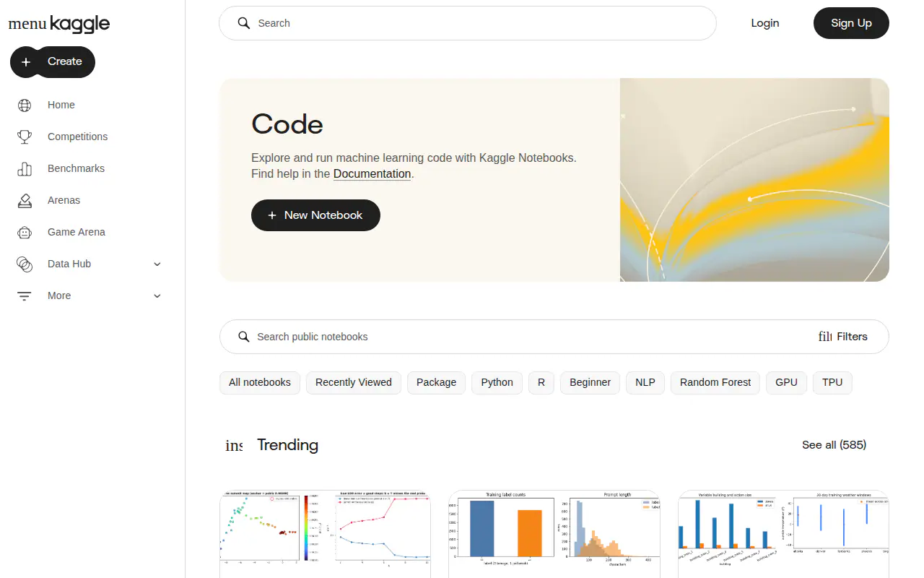This screenshot has width=924, height=578.
Task: Click the plus icon on Create button
Action: [26, 62]
